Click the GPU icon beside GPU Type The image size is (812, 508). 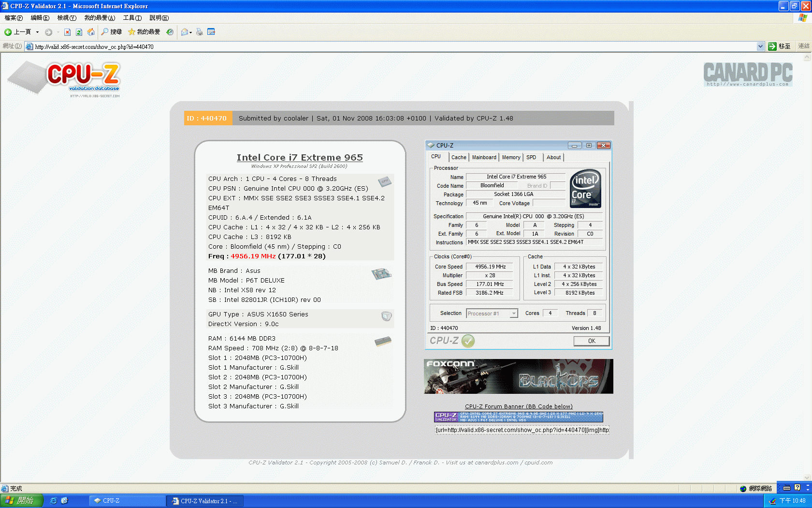pyautogui.click(x=387, y=316)
